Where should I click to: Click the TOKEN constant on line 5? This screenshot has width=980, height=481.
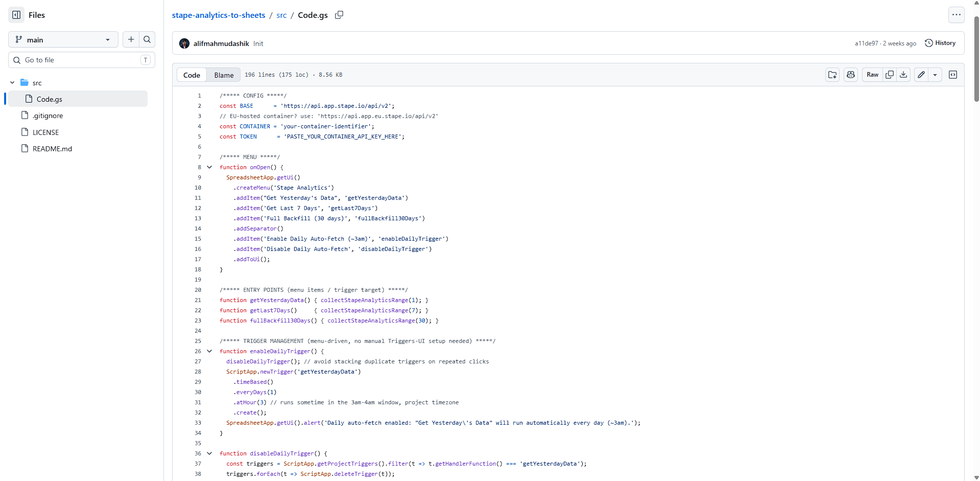pyautogui.click(x=248, y=136)
